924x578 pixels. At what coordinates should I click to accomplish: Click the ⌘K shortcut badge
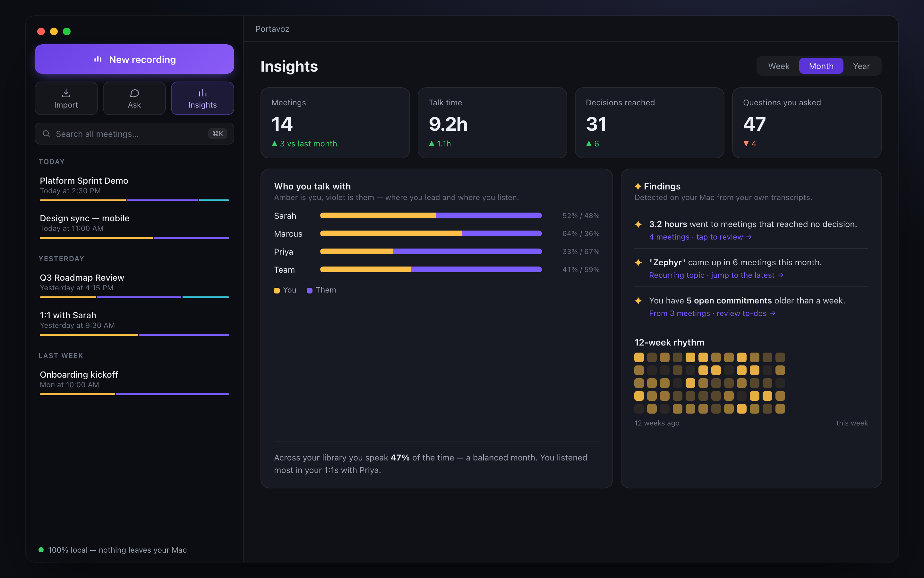(218, 134)
